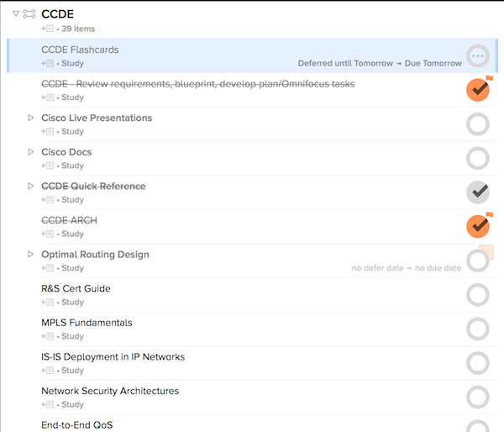Open note icon for CCDE ARCH
504x432 pixels.
(48, 234)
